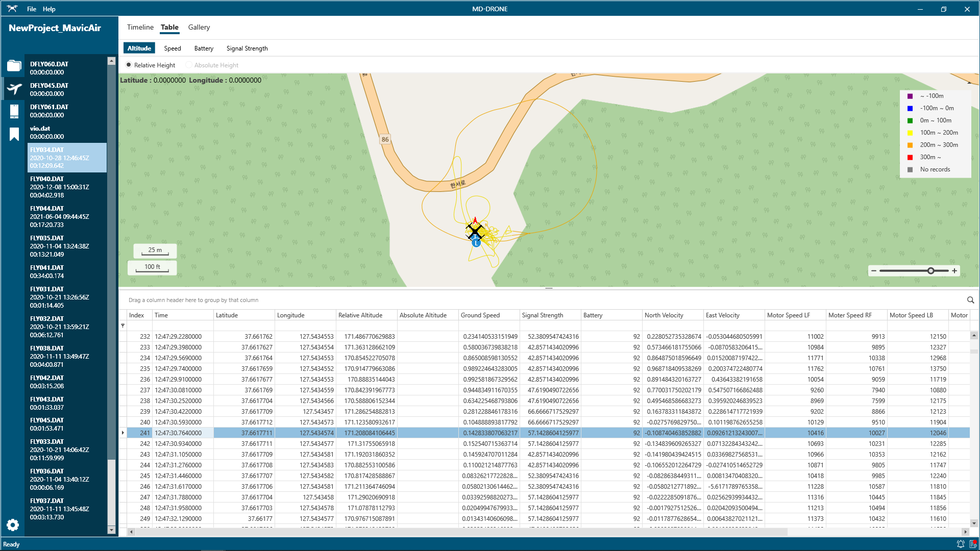Select FLY034.DAT in the file list
The image size is (980, 551).
click(x=67, y=158)
